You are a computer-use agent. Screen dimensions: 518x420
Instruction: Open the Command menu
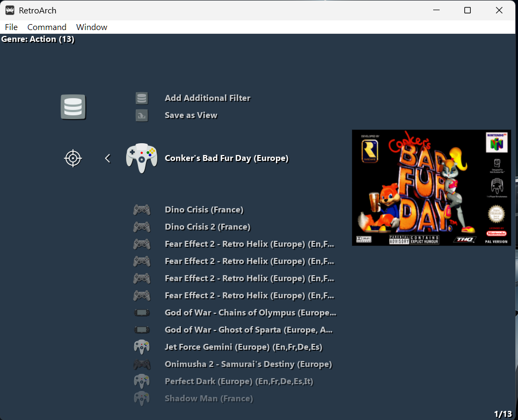[x=47, y=27]
